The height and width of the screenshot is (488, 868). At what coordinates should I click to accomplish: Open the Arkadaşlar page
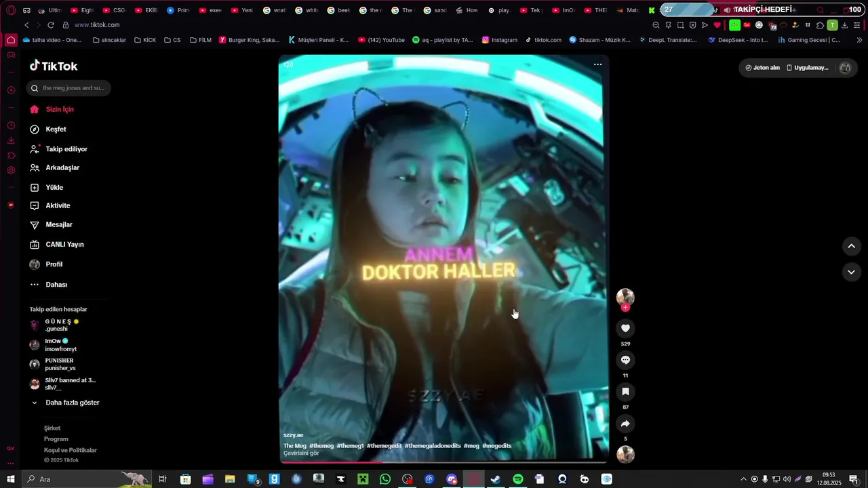(55, 167)
